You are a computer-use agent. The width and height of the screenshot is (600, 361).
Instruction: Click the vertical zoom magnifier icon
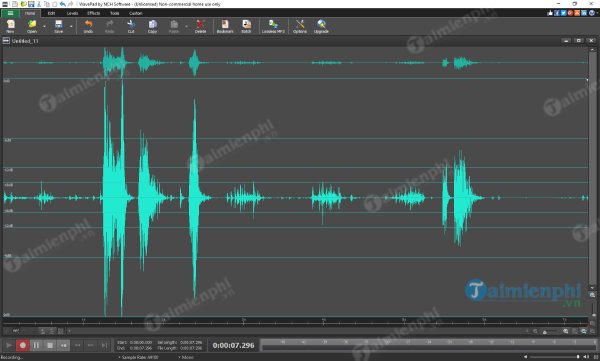coord(592,295)
